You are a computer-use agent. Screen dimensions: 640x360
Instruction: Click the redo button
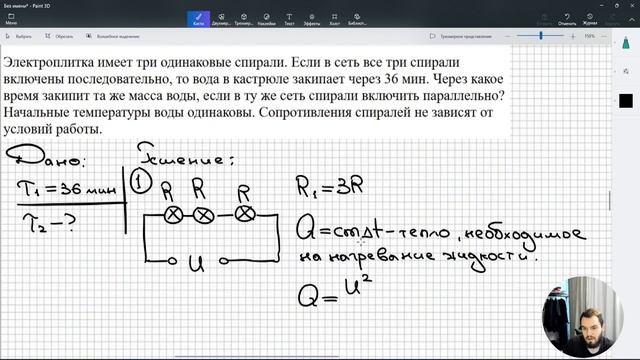[x=612, y=19]
